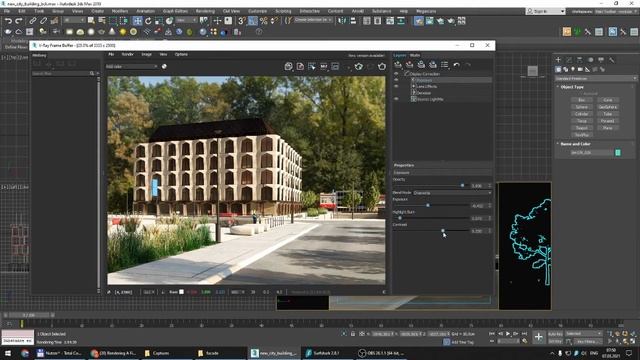Click the selection lock icon in status bar
This screenshot has width=640, height=360.
pos(353,334)
